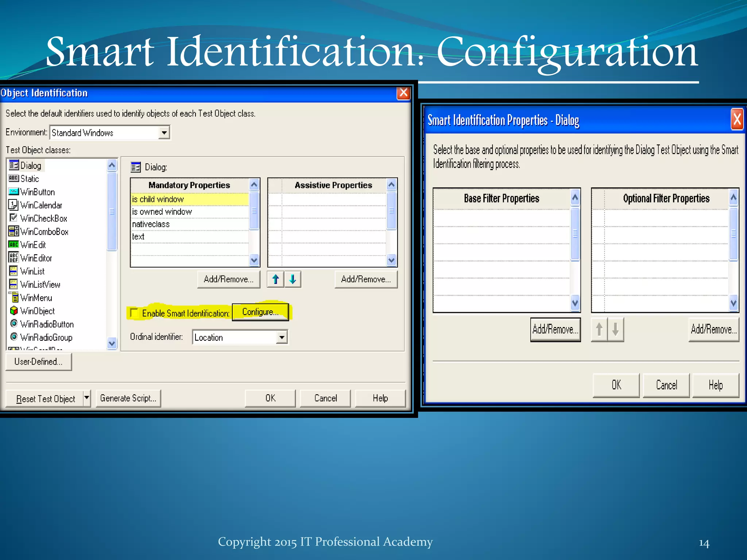The width and height of the screenshot is (747, 560).
Task: Toggle Enable Smart Identification checkbox
Action: click(134, 313)
